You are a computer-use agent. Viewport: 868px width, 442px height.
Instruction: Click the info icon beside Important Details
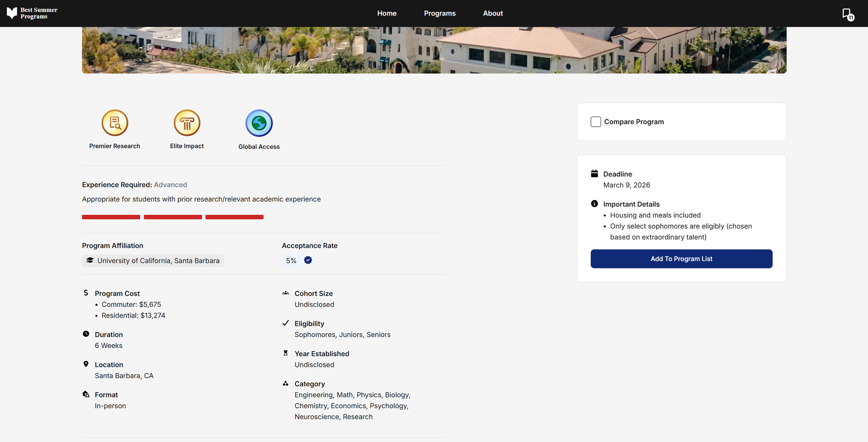594,204
